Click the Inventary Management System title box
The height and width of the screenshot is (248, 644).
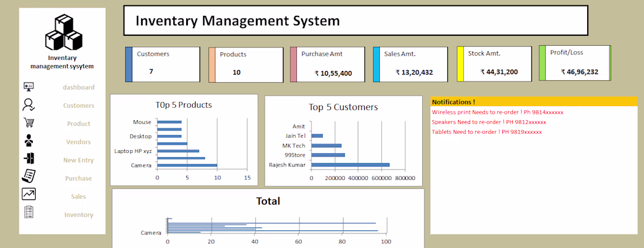(356, 21)
